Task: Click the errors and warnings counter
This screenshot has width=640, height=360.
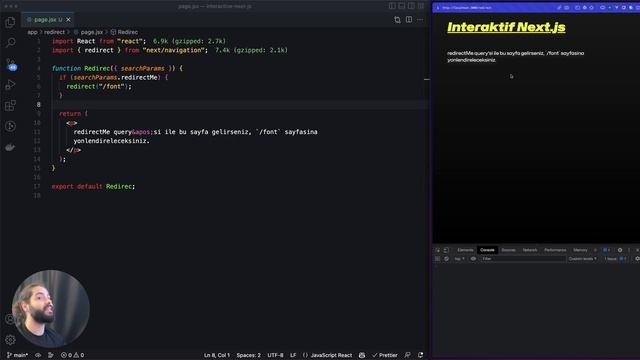Action: pyautogui.click(x=72, y=355)
